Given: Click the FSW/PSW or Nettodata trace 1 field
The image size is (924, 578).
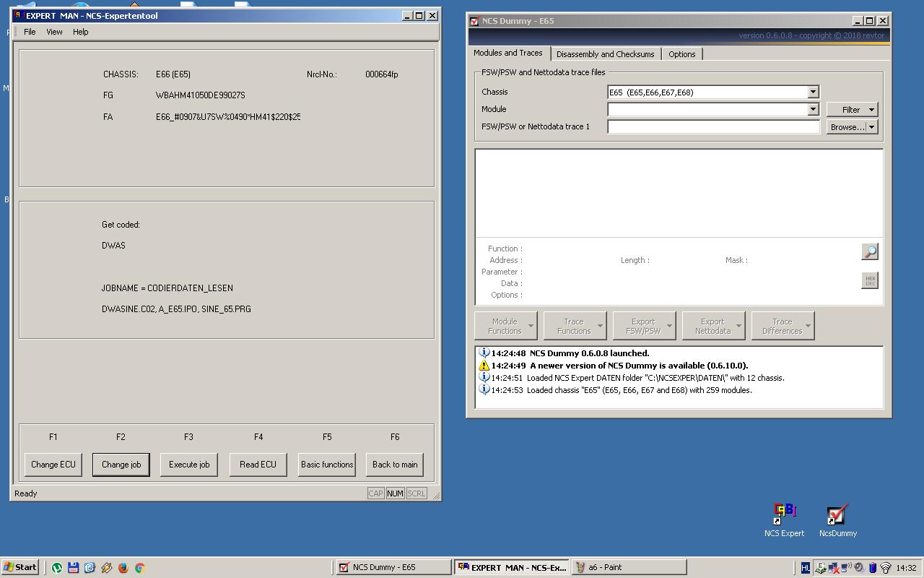Looking at the screenshot, I should pyautogui.click(x=714, y=126).
